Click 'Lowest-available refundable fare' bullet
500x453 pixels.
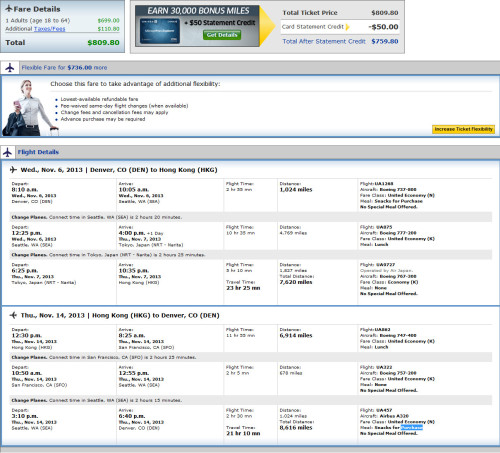pos(99,99)
